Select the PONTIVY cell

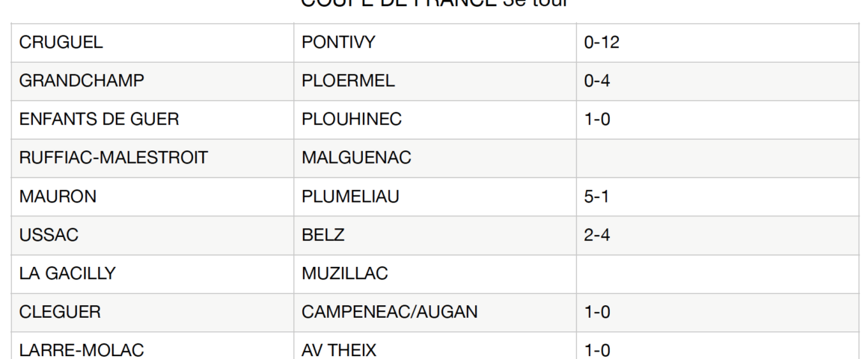click(338, 43)
